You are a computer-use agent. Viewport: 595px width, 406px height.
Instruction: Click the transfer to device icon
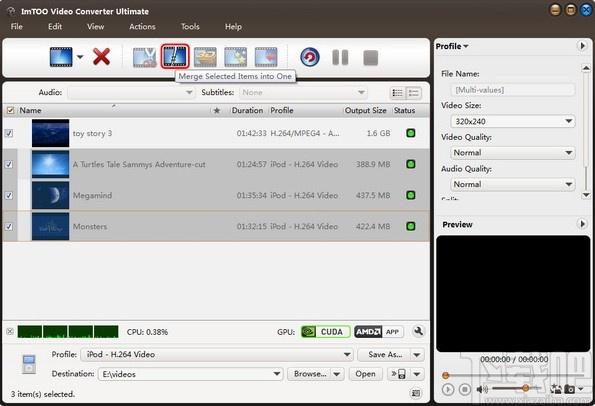[x=398, y=374]
